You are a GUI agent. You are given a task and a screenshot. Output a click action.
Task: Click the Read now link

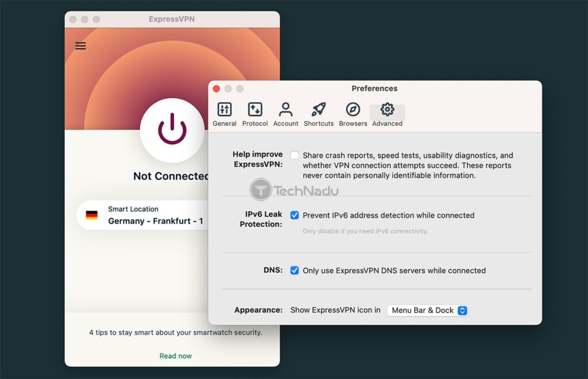[176, 356]
